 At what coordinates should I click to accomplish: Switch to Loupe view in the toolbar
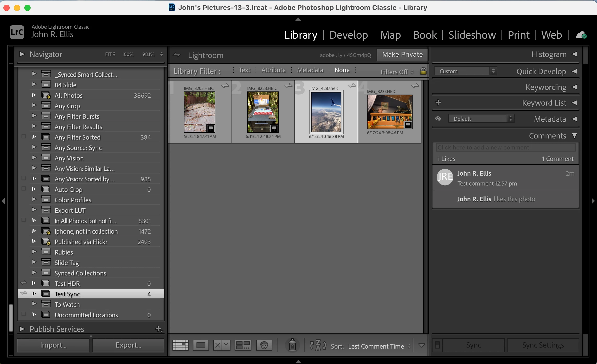(201, 345)
